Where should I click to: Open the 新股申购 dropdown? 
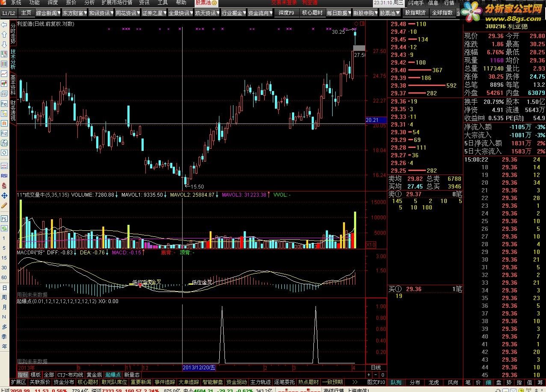click(365, 13)
